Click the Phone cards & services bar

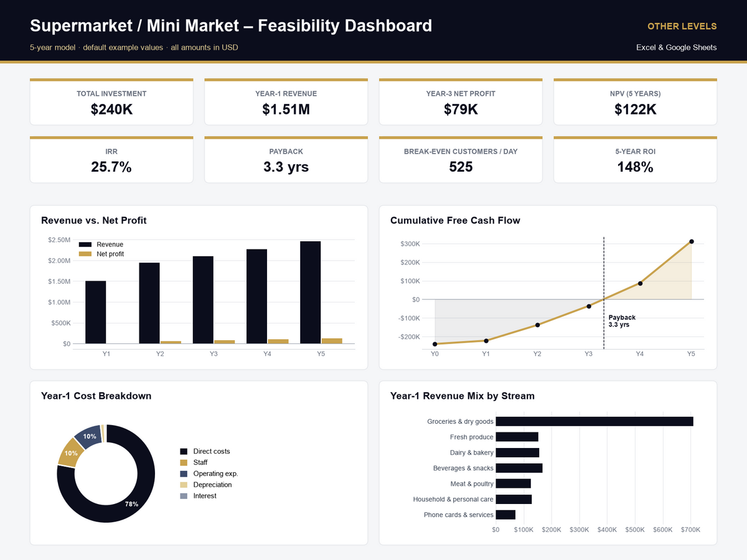pos(506,515)
